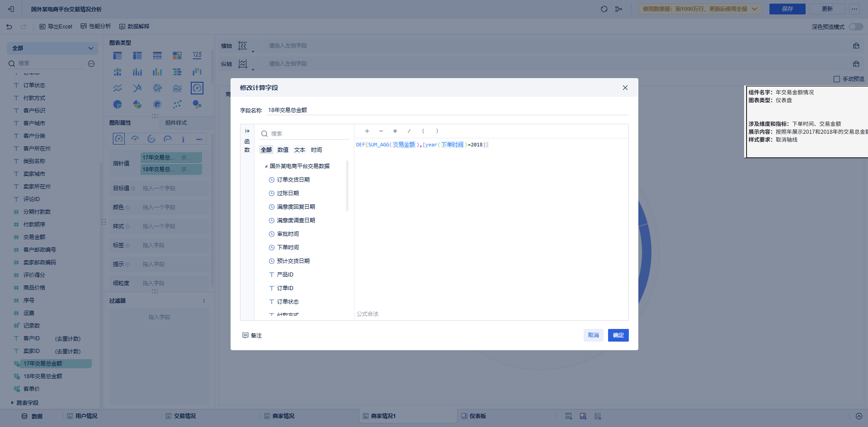Click the 备注 remark button
The image size is (868, 427).
252,335
